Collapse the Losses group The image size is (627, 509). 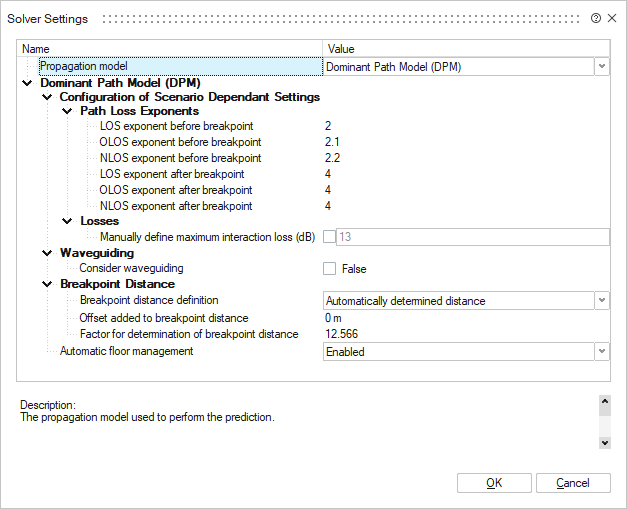click(67, 221)
